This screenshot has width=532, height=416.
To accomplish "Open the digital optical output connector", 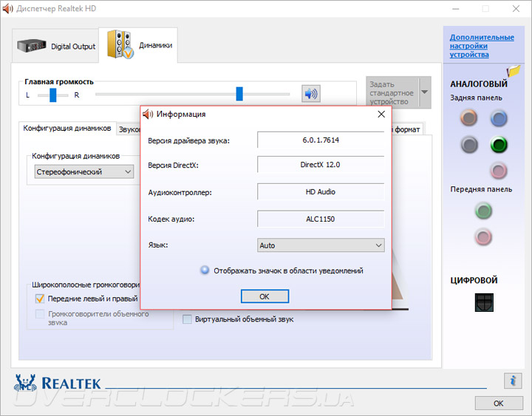I will pos(484,302).
